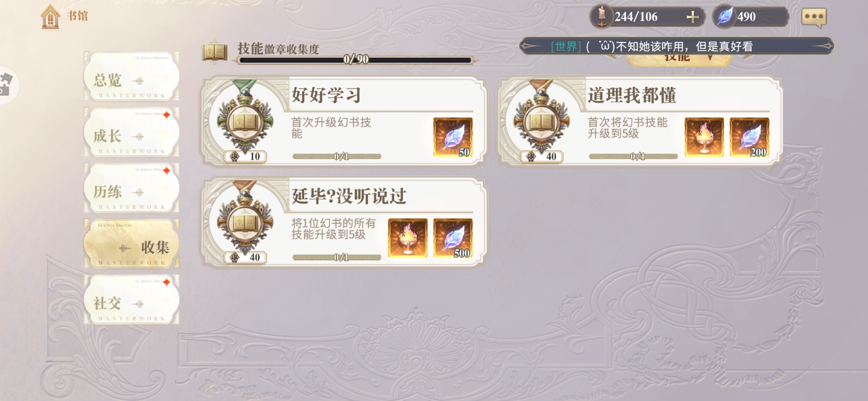The height and width of the screenshot is (401, 868).
Task: Open the chat bubble icon
Action: [x=814, y=17]
